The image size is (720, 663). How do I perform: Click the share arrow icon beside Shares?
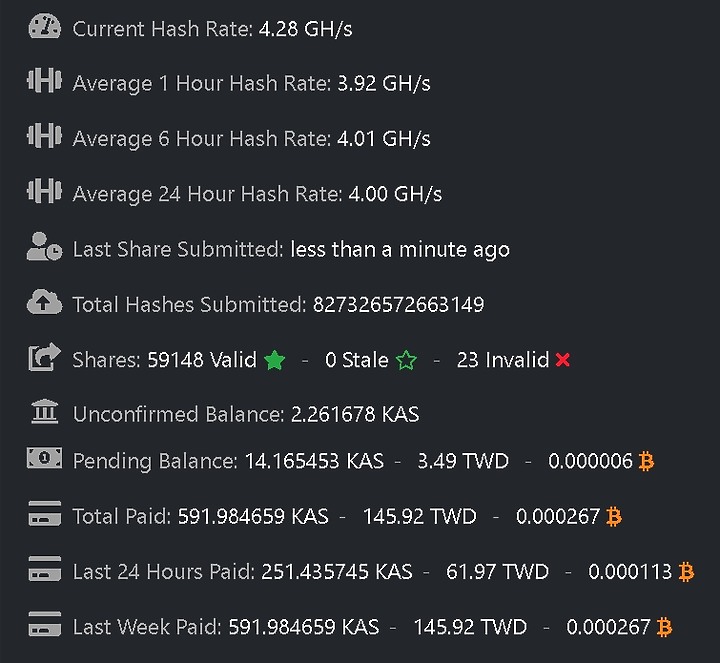44,357
